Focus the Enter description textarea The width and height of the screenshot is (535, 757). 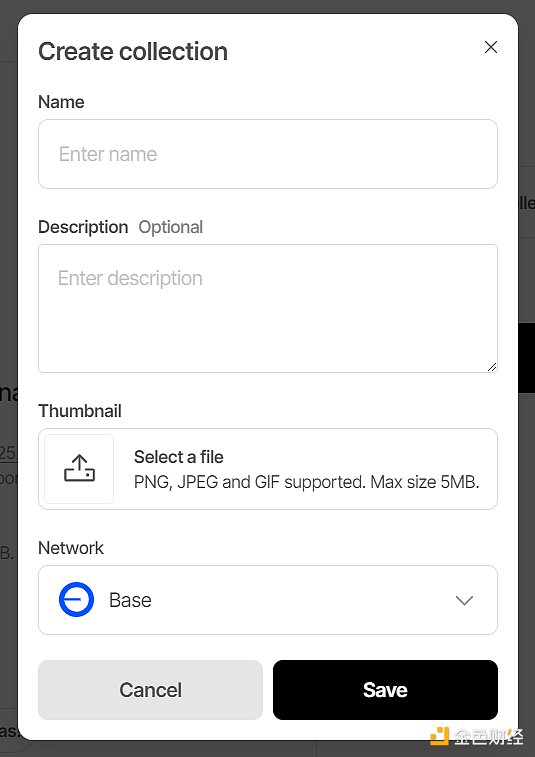tap(268, 308)
